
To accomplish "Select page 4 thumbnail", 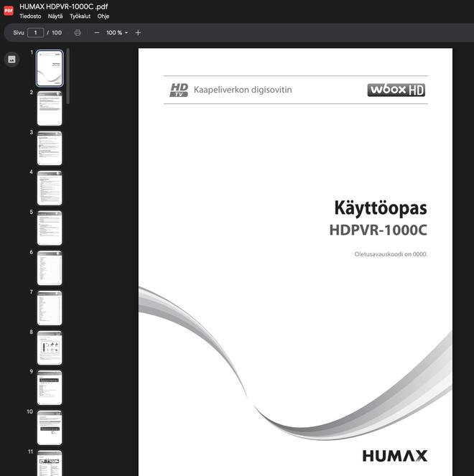I will pos(50,188).
